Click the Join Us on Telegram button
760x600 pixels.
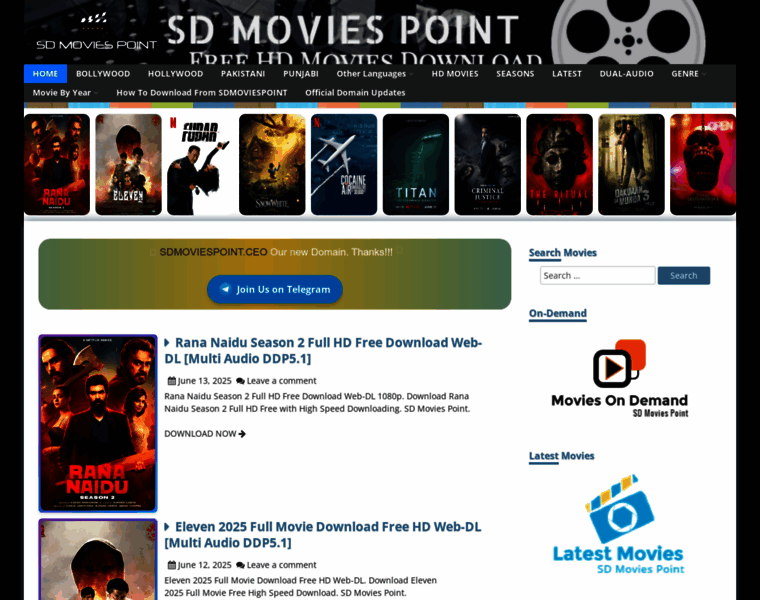pos(275,289)
